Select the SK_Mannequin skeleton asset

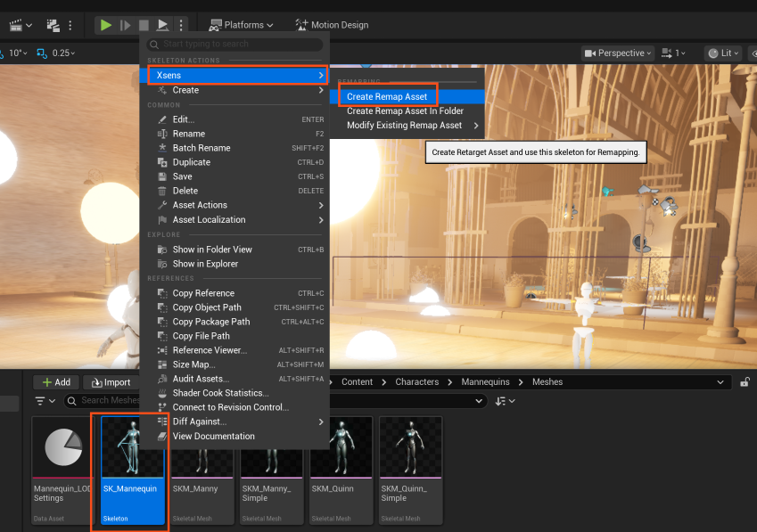(132, 471)
